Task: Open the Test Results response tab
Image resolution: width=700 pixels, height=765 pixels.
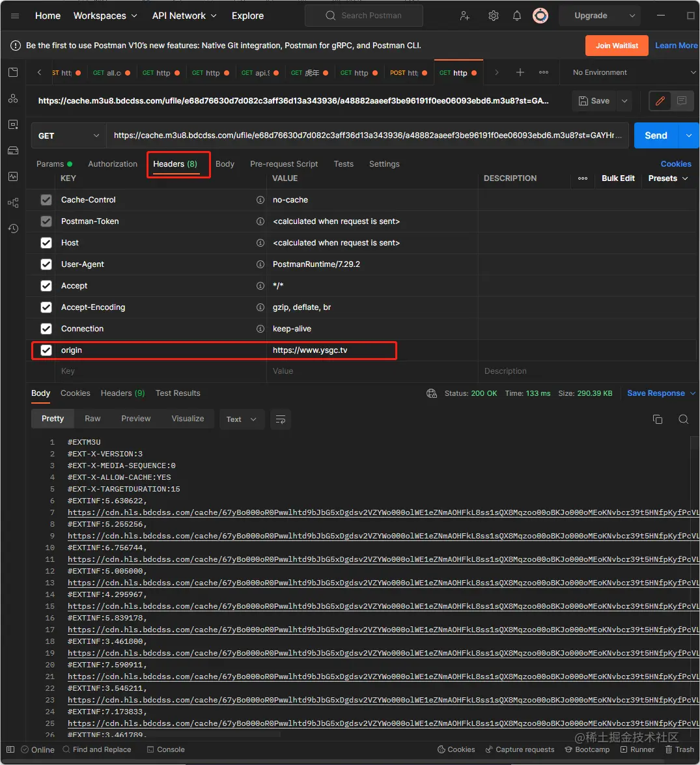Action: pyautogui.click(x=178, y=393)
